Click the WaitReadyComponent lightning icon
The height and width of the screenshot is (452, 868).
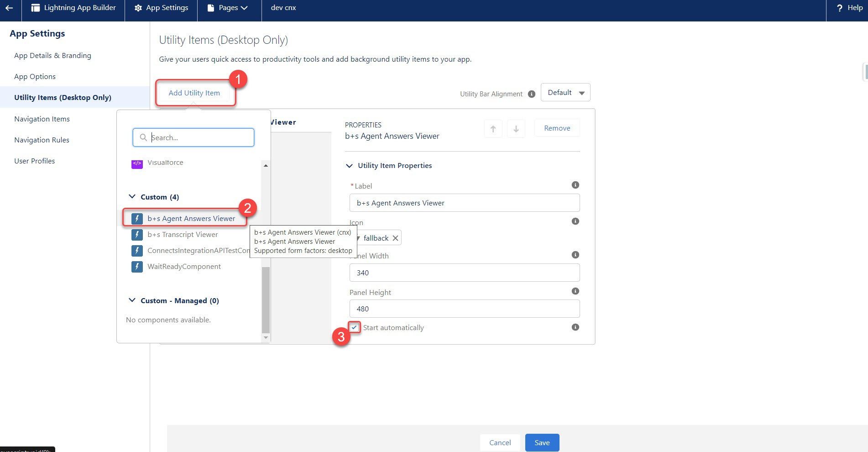(x=137, y=267)
